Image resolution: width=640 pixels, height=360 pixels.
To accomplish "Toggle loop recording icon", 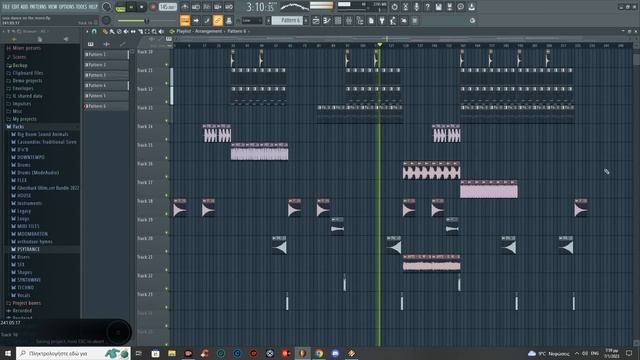I will coord(229,7).
